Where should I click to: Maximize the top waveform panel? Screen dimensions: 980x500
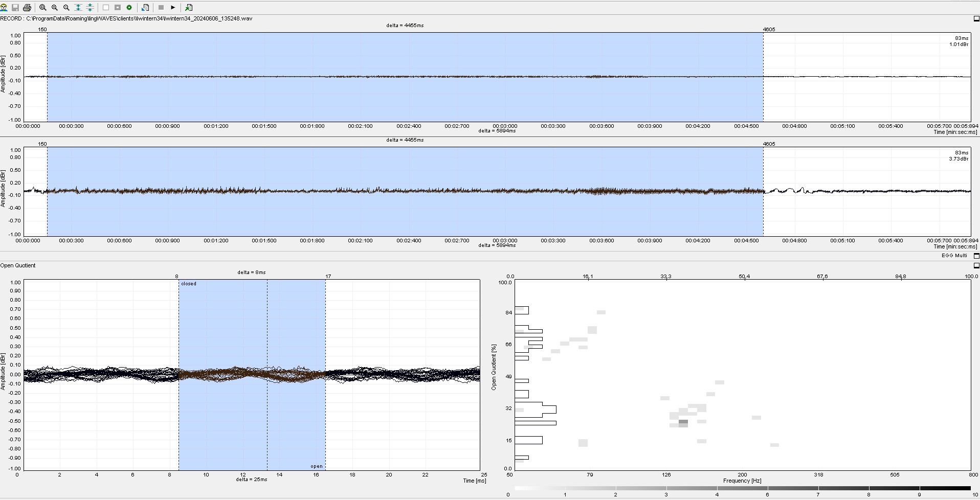tap(976, 18)
